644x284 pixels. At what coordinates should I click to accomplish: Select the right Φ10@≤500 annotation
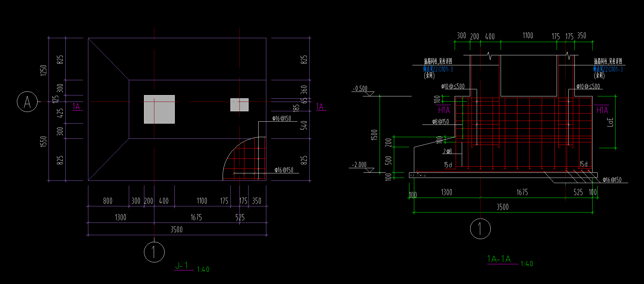(588, 86)
